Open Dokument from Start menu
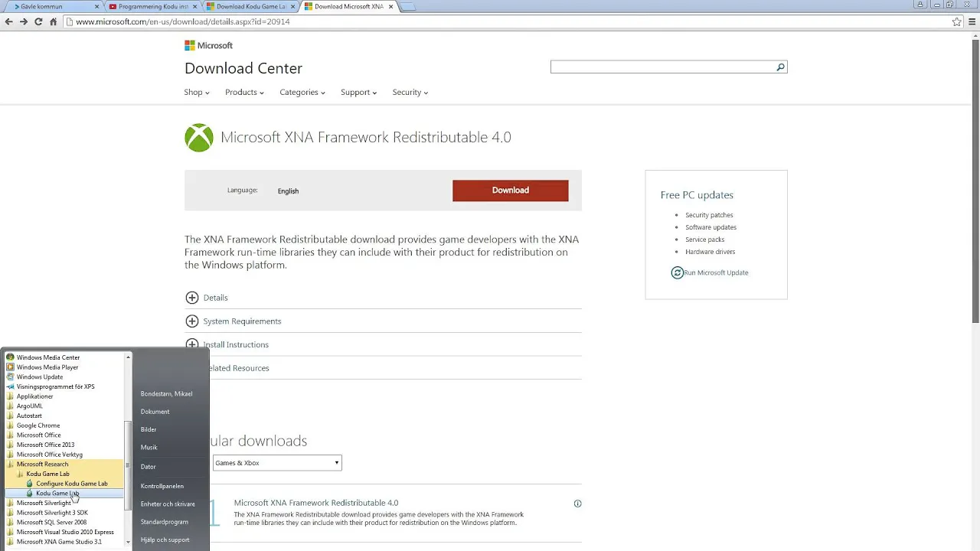 tap(155, 412)
